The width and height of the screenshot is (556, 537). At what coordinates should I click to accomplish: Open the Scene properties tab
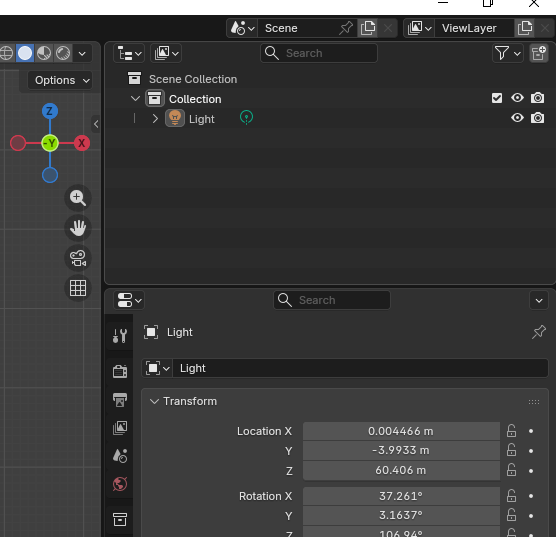coord(120,456)
